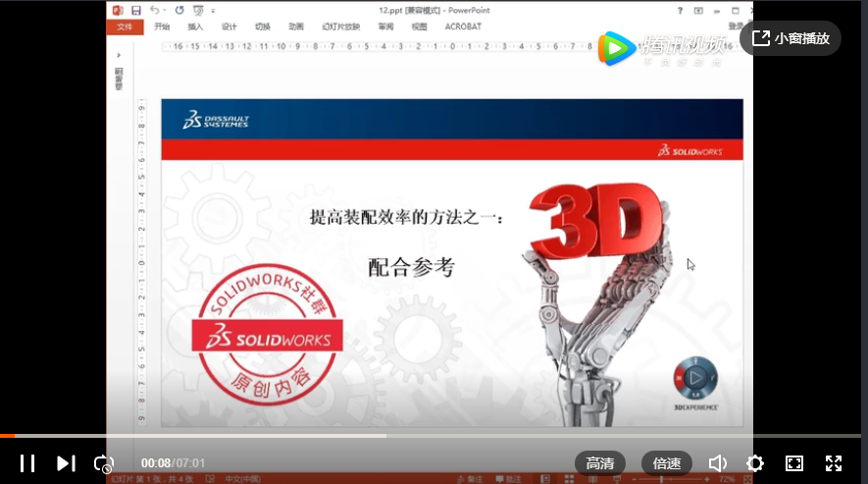
Task: Open the 倍速 playback speed menu
Action: coord(667,463)
